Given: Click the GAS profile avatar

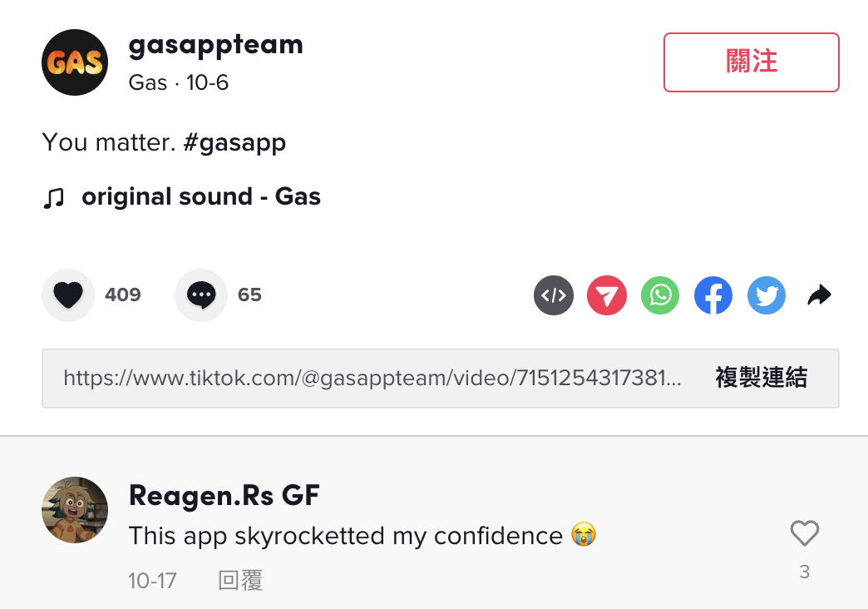Looking at the screenshot, I should 75,62.
